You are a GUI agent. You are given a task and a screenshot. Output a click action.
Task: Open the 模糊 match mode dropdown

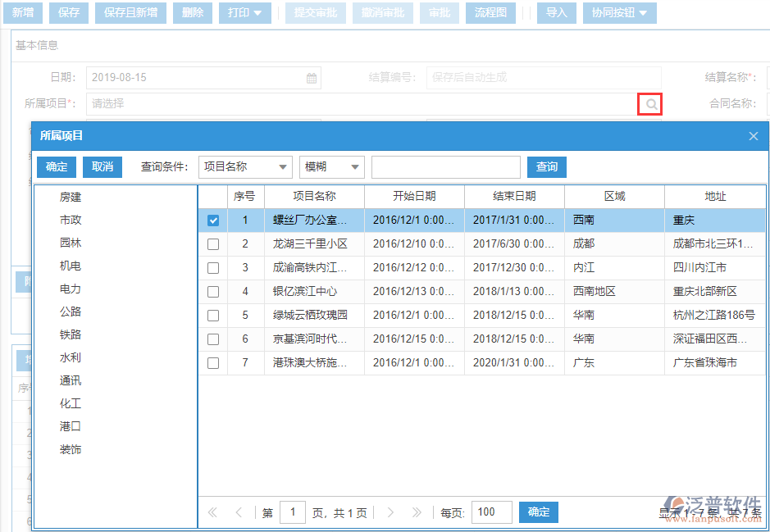coord(331,166)
